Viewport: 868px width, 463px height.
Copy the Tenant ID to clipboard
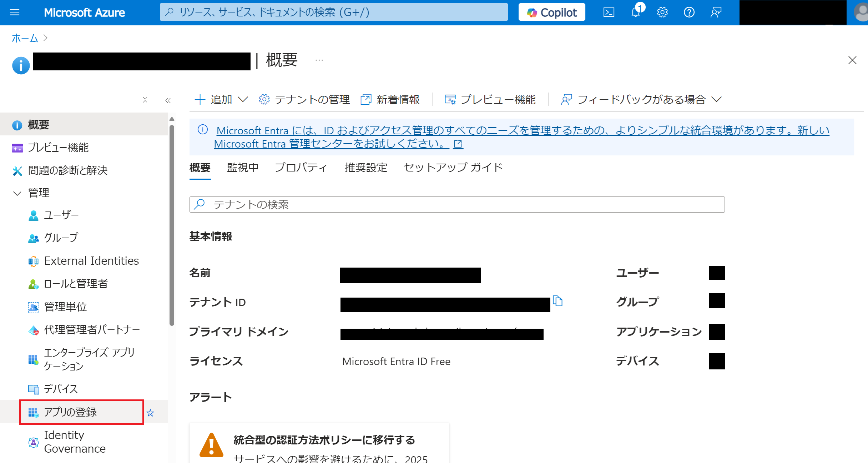557,301
